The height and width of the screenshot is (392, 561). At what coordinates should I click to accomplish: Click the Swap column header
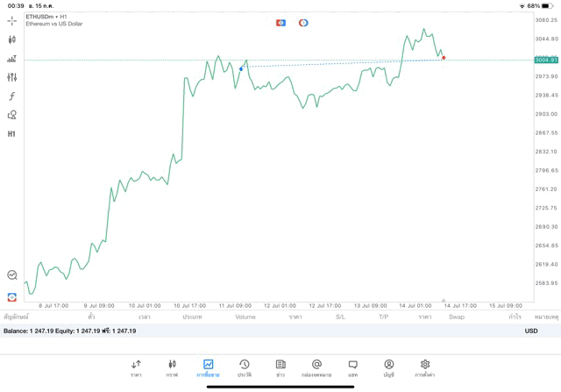(x=457, y=317)
